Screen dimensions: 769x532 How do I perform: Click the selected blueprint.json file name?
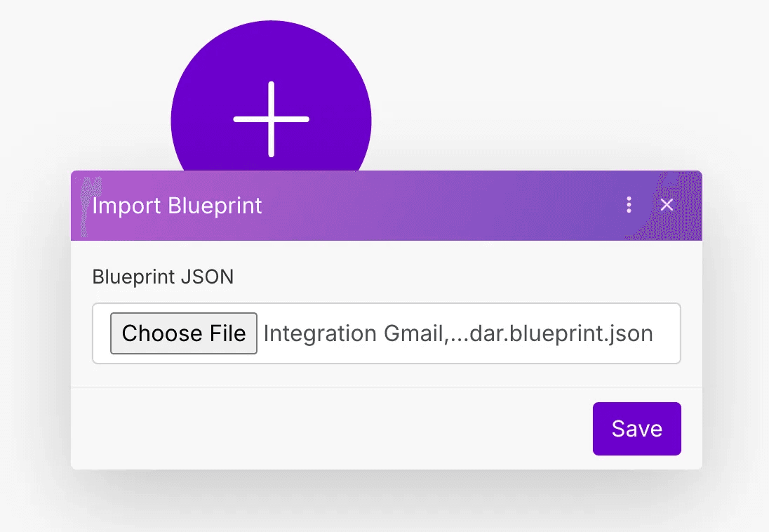pyautogui.click(x=457, y=333)
